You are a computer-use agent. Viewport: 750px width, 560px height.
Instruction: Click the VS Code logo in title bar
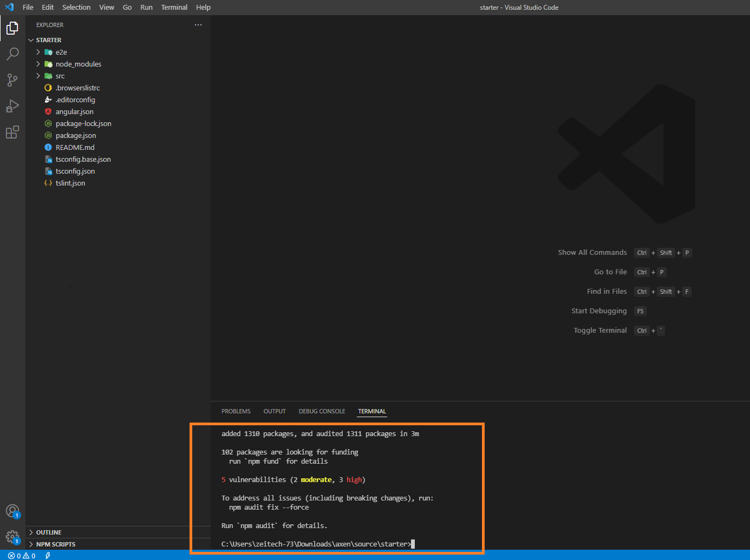9,7
